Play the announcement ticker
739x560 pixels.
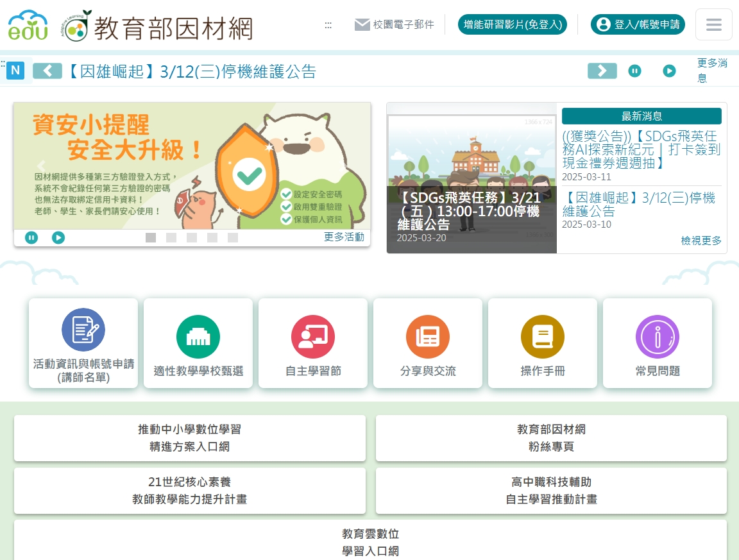point(669,71)
